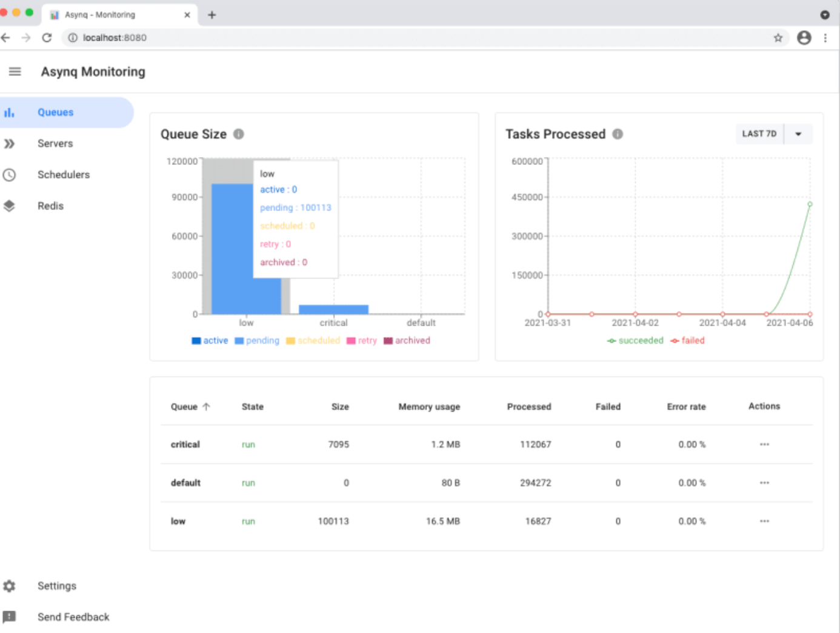The width and height of the screenshot is (840, 633).
Task: Toggle the succeeded series legend
Action: [635, 341]
